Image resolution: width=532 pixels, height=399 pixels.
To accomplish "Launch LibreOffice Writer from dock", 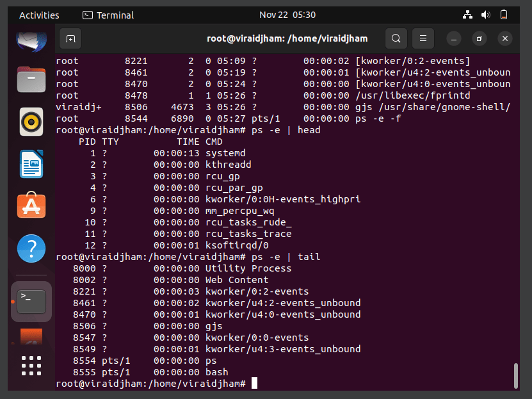I will click(31, 164).
